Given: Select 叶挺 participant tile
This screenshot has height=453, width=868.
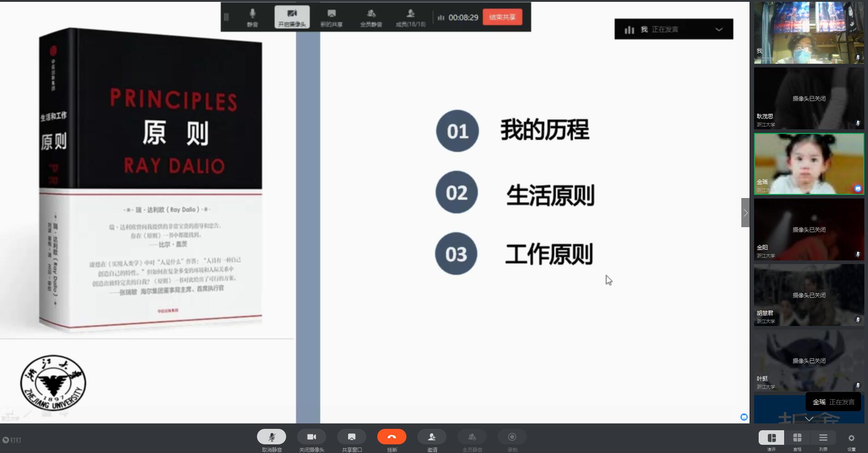Looking at the screenshot, I should pyautogui.click(x=809, y=361).
